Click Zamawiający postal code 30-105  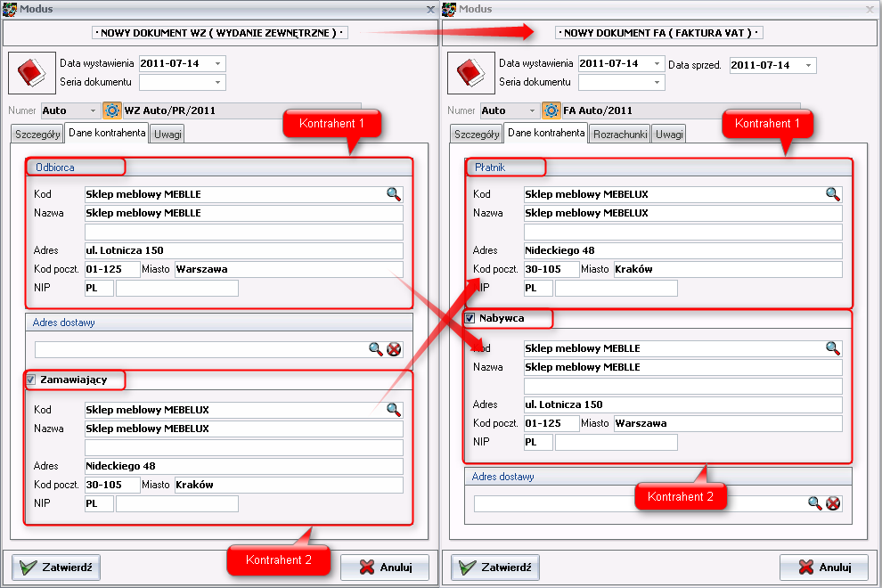(x=112, y=485)
